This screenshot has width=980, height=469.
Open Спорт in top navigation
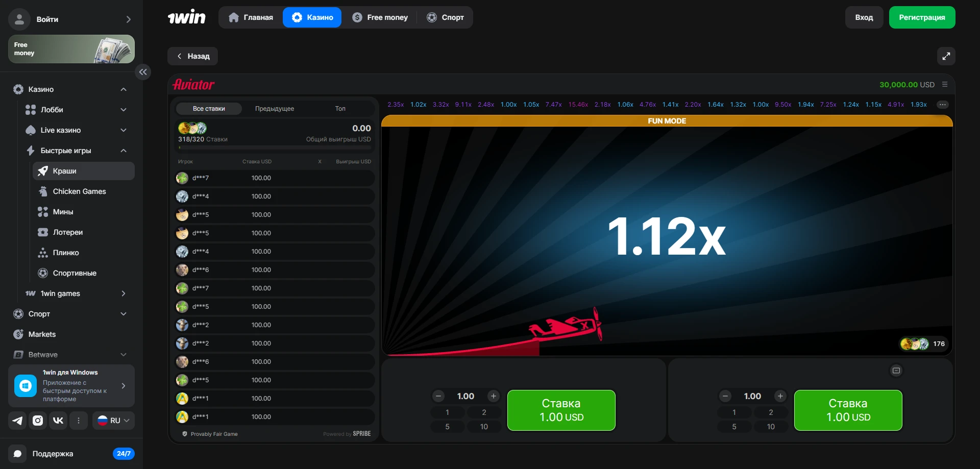(x=446, y=17)
